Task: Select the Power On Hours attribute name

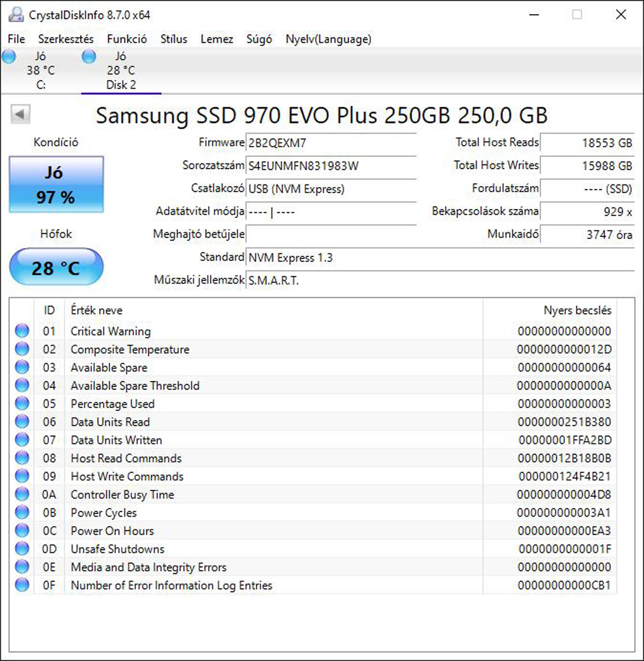Action: click(x=112, y=531)
